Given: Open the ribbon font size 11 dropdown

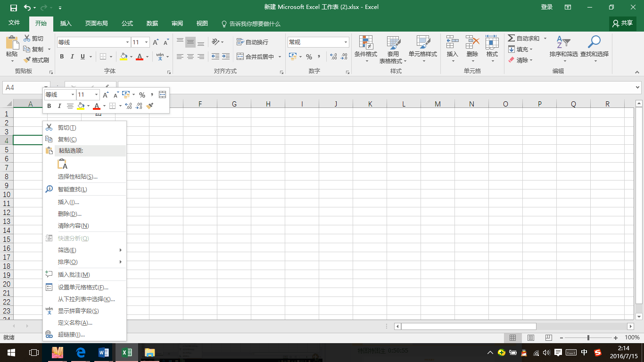Looking at the screenshot, I should click(x=146, y=42).
